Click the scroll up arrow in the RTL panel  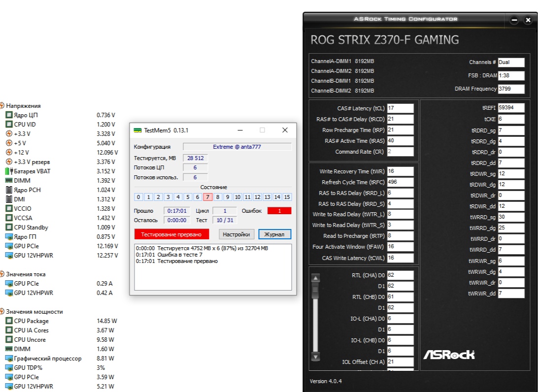pyautogui.click(x=316, y=278)
